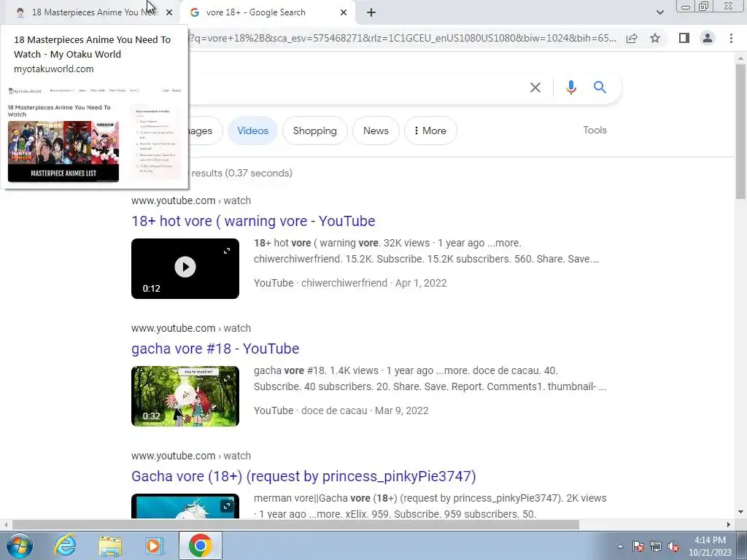Open the clock showing 4:14 PM
Viewport: 747px width, 560px height.
coord(710,546)
